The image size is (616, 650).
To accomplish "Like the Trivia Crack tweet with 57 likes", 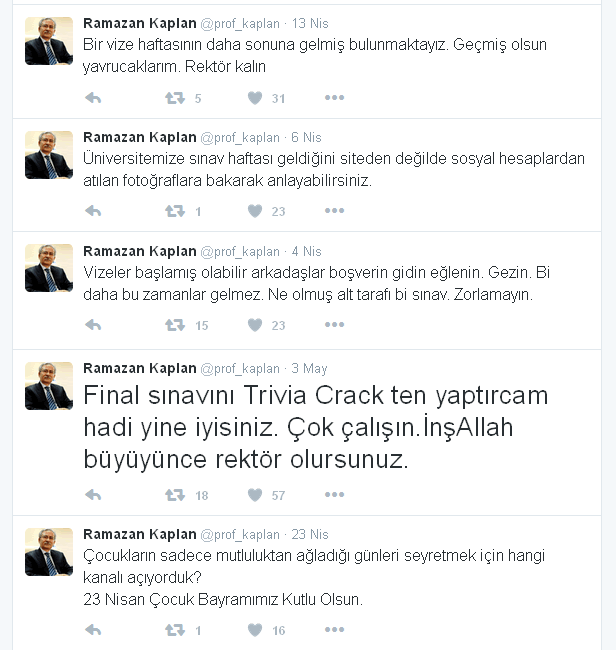I will pos(255,495).
